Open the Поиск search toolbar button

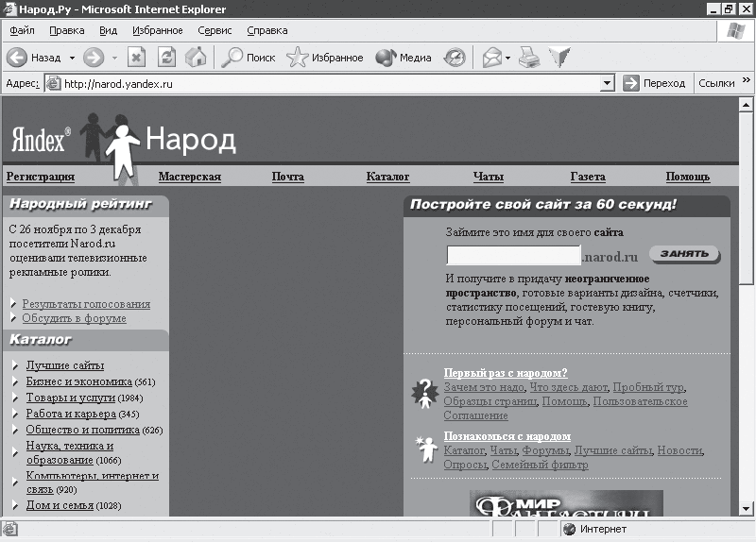[x=248, y=58]
